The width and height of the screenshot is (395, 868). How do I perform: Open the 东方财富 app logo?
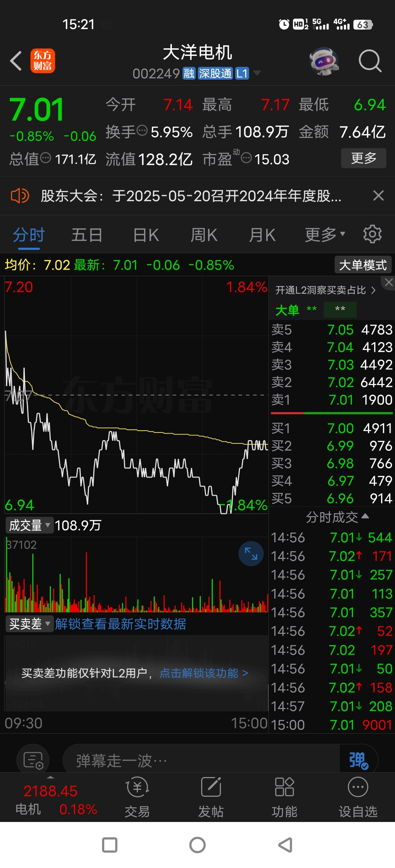point(42,61)
